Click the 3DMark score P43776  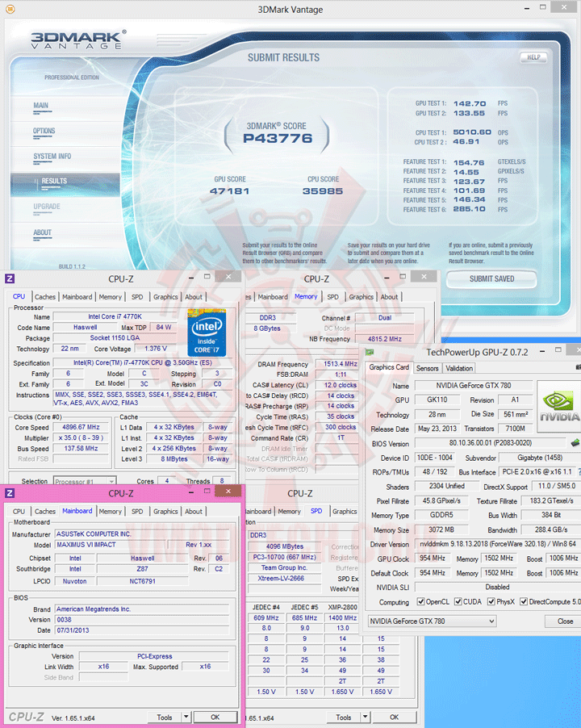pos(278,138)
